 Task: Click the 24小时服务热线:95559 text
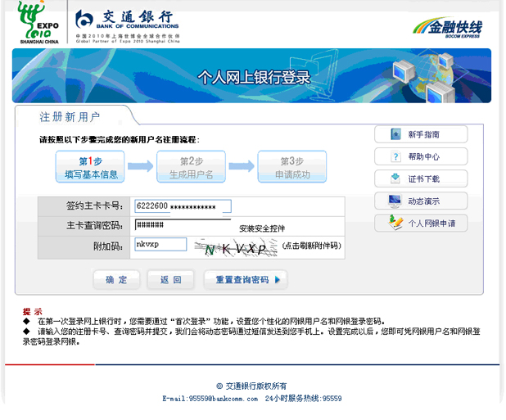click(303, 399)
